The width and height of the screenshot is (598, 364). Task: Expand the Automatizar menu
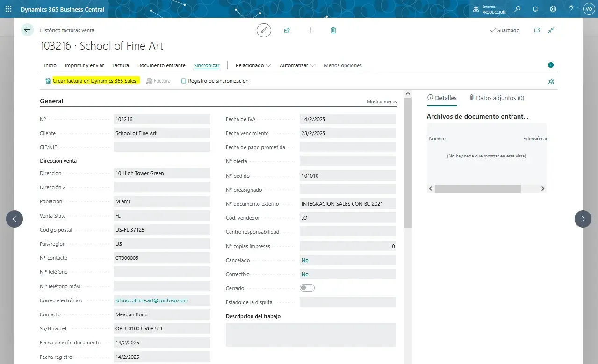(x=297, y=65)
